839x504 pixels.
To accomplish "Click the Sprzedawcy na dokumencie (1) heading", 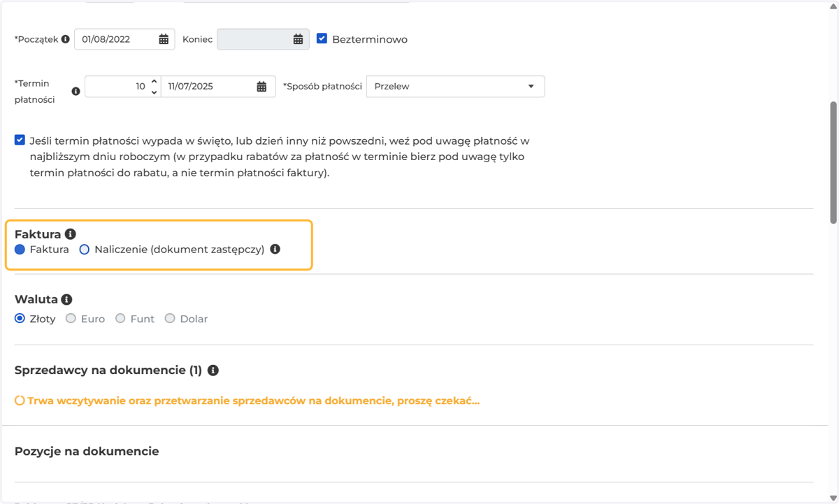I will [108, 370].
